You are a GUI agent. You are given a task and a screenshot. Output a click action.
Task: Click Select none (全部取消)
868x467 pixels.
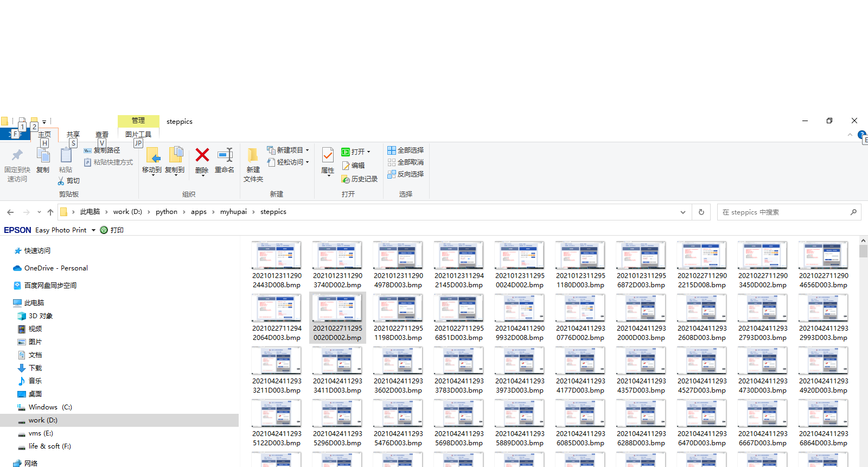coord(405,162)
